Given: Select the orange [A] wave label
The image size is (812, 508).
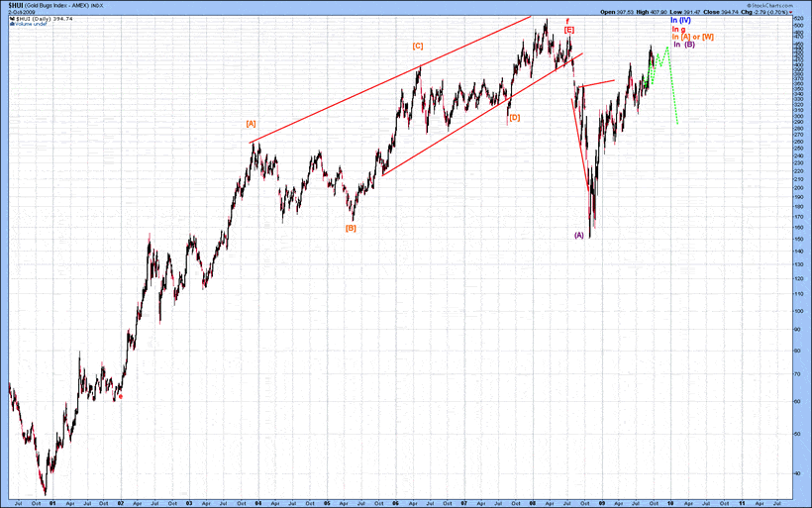Looking at the screenshot, I should pos(252,124).
